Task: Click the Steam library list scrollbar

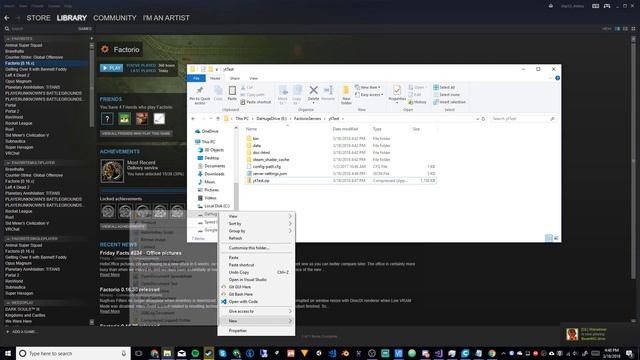Action: (x=91, y=86)
